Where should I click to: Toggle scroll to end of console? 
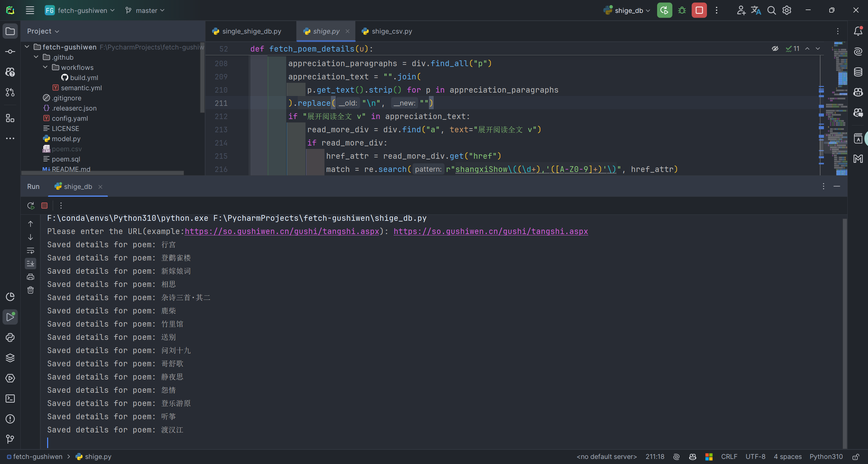coord(31,264)
